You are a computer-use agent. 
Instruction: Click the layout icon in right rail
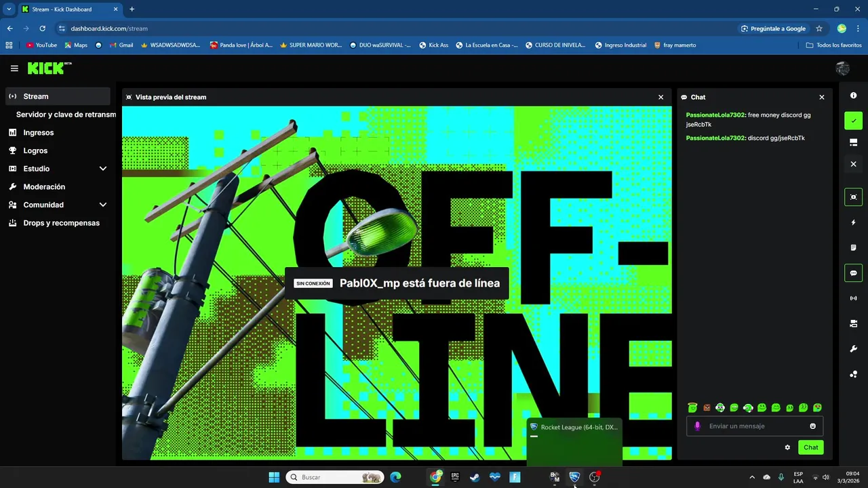click(x=853, y=142)
